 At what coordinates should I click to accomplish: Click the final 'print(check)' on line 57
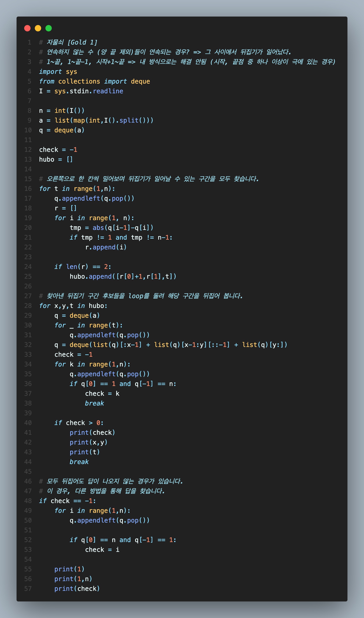click(77, 589)
